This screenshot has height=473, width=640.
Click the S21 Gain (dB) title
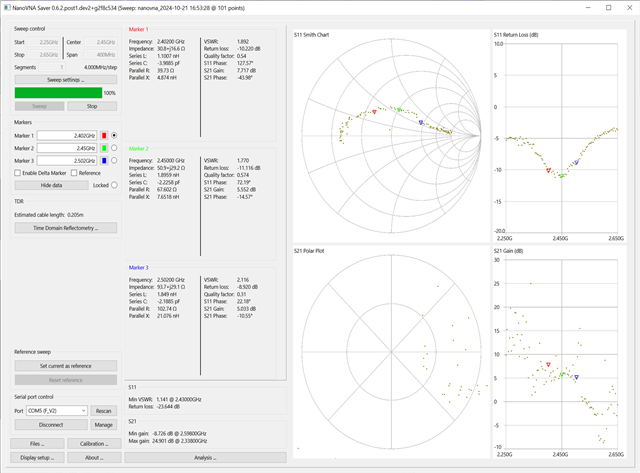pyautogui.click(x=508, y=251)
